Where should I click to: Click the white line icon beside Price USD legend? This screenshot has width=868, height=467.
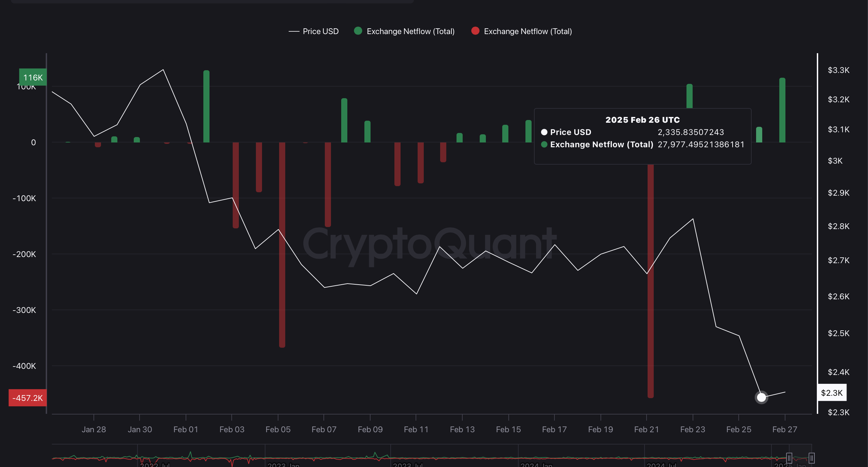[294, 31]
